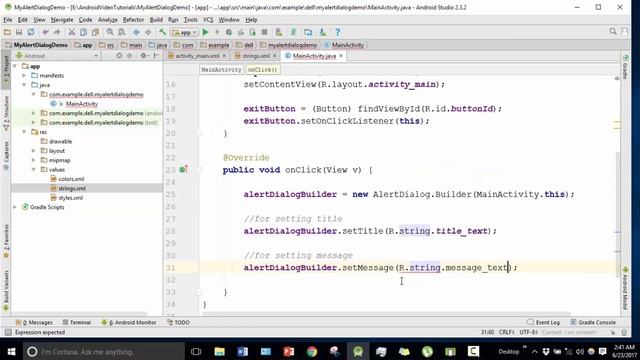This screenshot has width=640, height=360.
Task: Click the UTF-8 encoding selector in status bar
Action: click(x=529, y=332)
